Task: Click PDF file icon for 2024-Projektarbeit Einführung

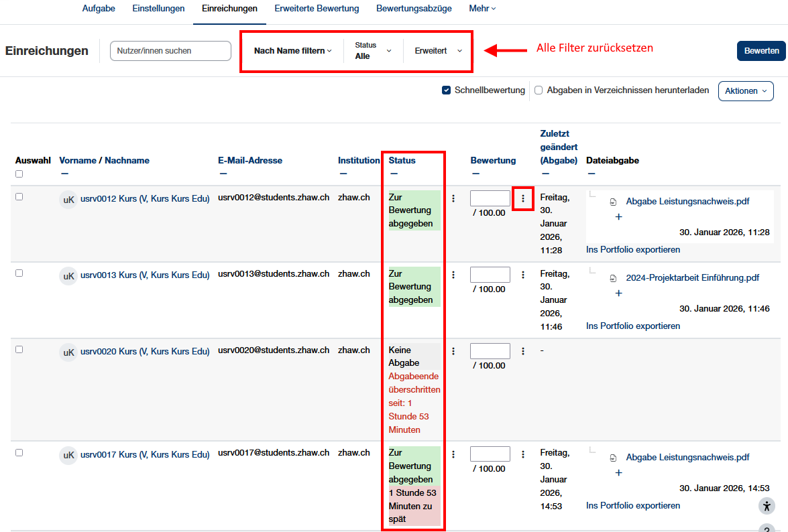Action: click(x=613, y=278)
